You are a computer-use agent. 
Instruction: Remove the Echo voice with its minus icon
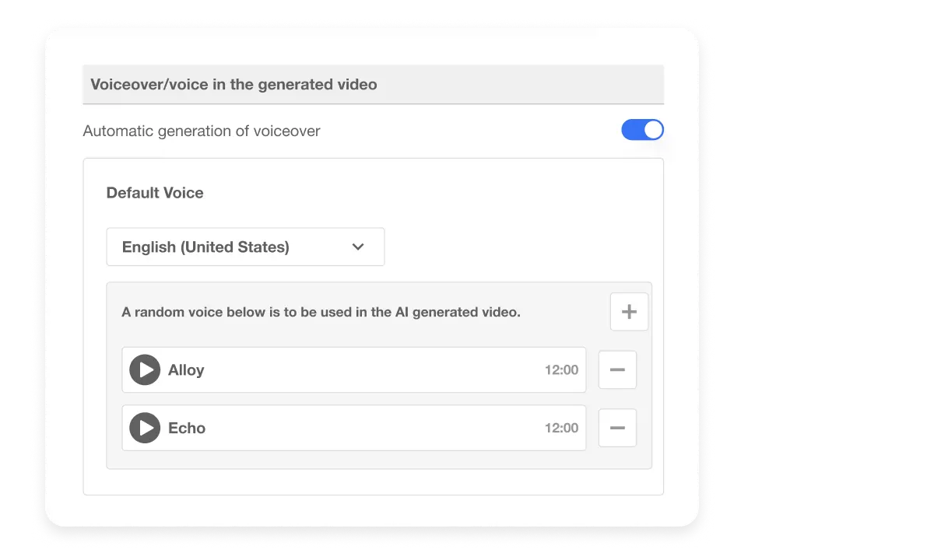point(617,428)
